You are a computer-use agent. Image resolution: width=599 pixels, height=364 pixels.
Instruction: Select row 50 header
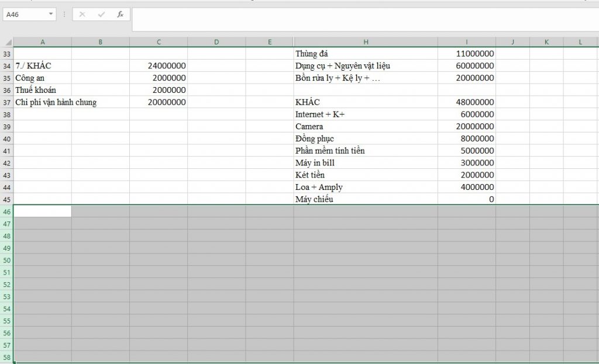point(7,260)
